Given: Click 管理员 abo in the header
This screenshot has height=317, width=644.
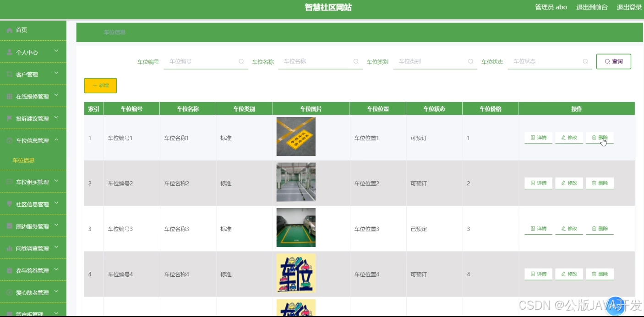Looking at the screenshot, I should 551,7.
